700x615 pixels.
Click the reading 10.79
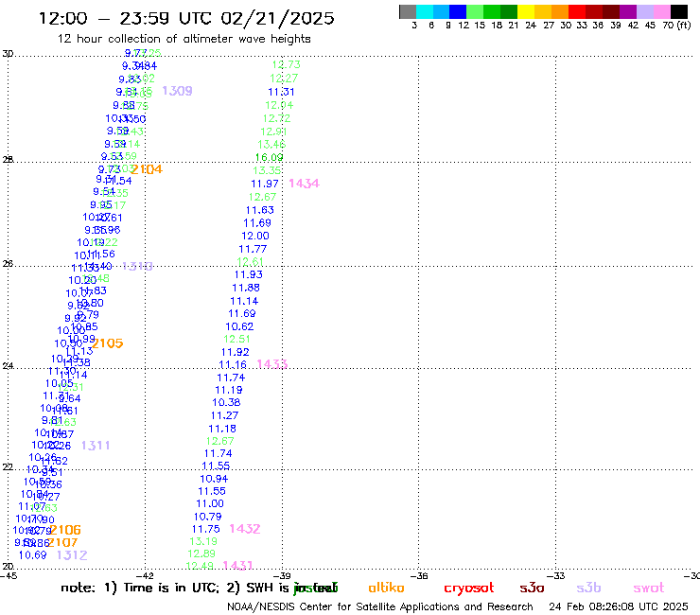[207, 518]
